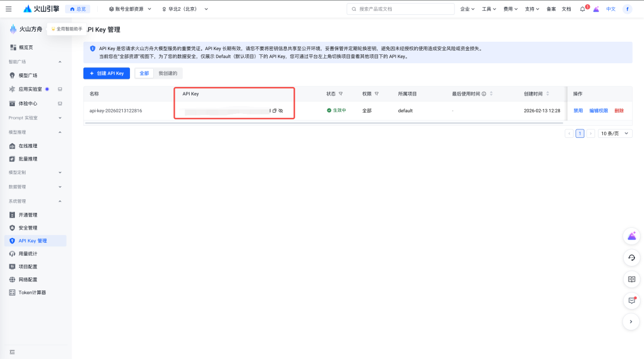Open the 企业 menu

coord(467,9)
